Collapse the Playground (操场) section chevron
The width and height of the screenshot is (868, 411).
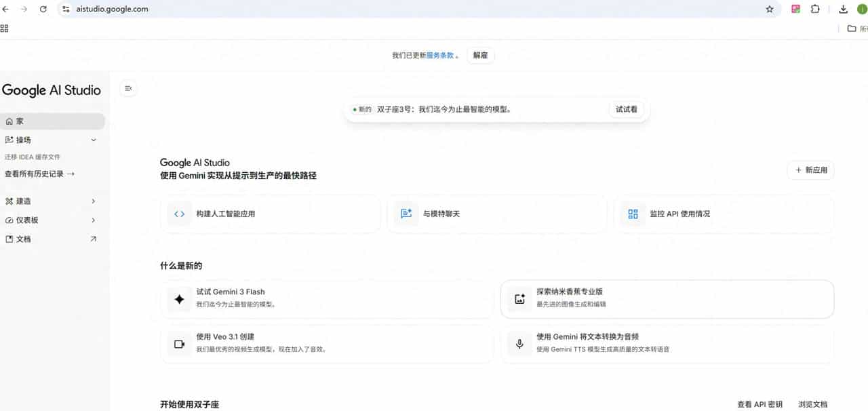[94, 140]
